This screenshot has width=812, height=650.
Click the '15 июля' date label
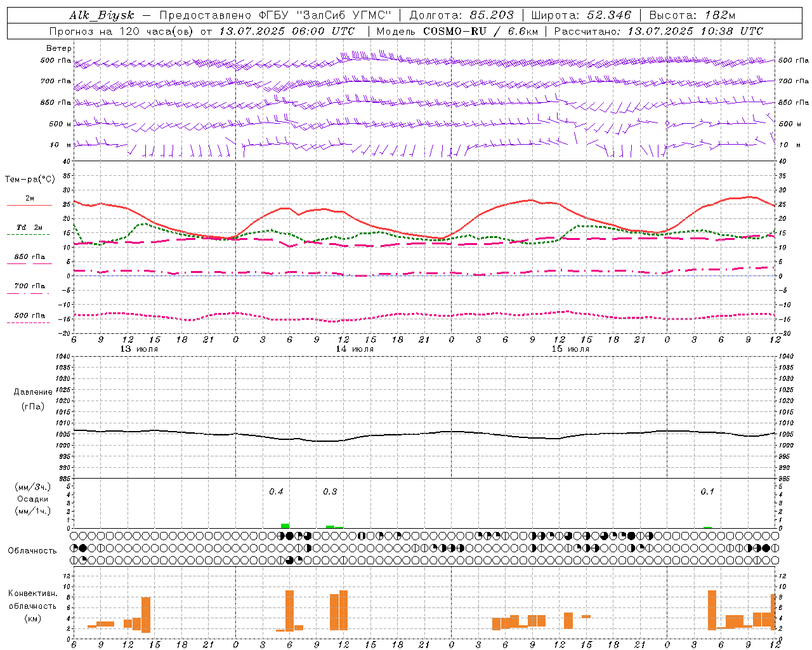pos(570,349)
